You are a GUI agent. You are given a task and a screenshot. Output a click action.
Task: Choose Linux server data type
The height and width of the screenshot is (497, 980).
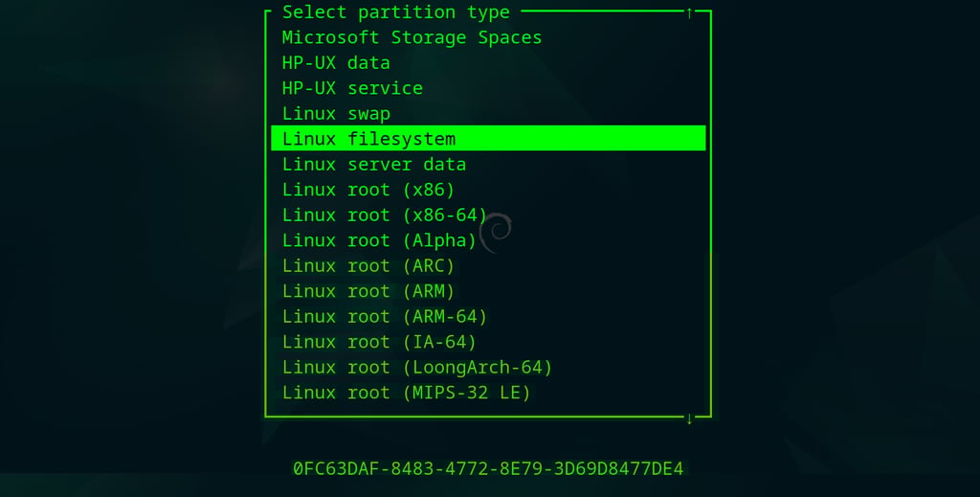[x=374, y=165]
